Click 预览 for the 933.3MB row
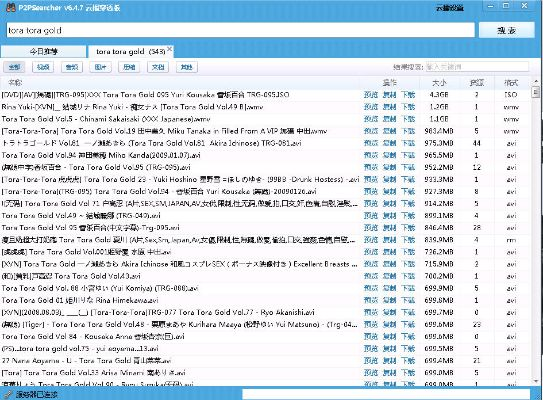This screenshot has height=400, width=543. coord(371,179)
